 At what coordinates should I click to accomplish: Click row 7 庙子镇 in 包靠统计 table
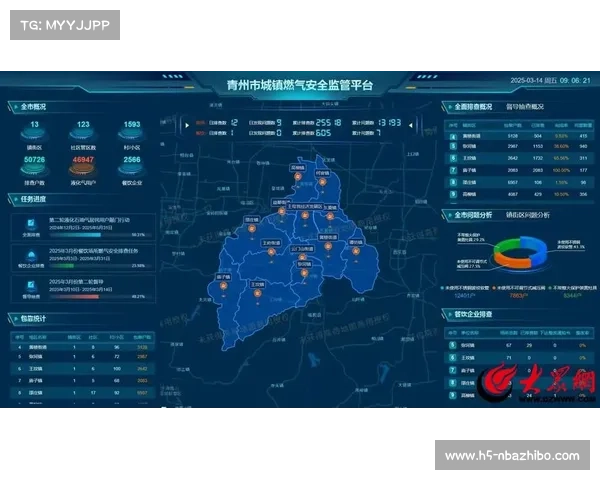point(83,380)
